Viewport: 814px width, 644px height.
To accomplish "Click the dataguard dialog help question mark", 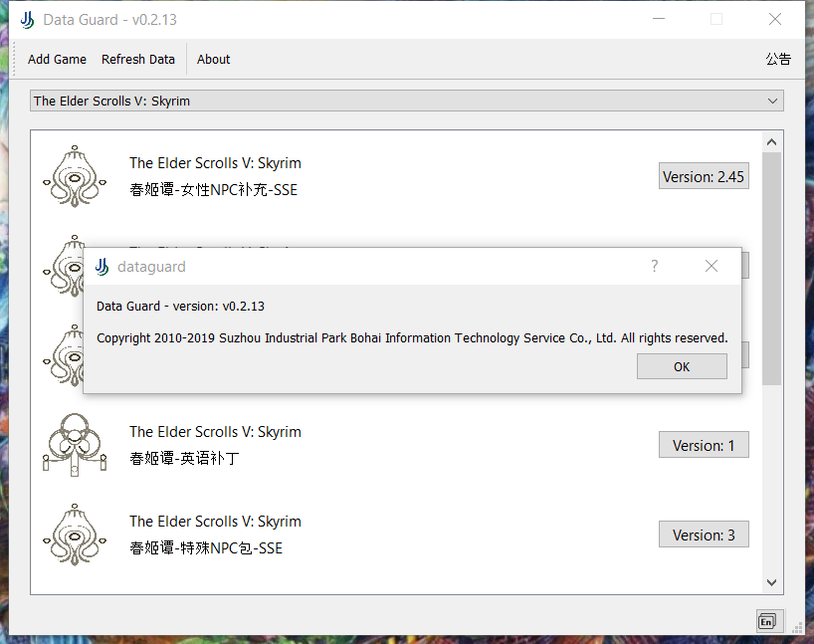I will click(x=655, y=266).
